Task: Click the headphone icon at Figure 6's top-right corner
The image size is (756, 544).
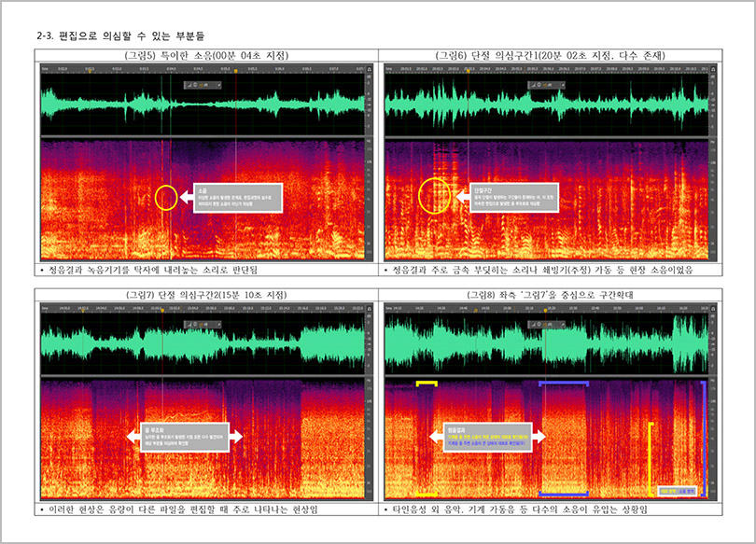Action: pyautogui.click(x=714, y=69)
